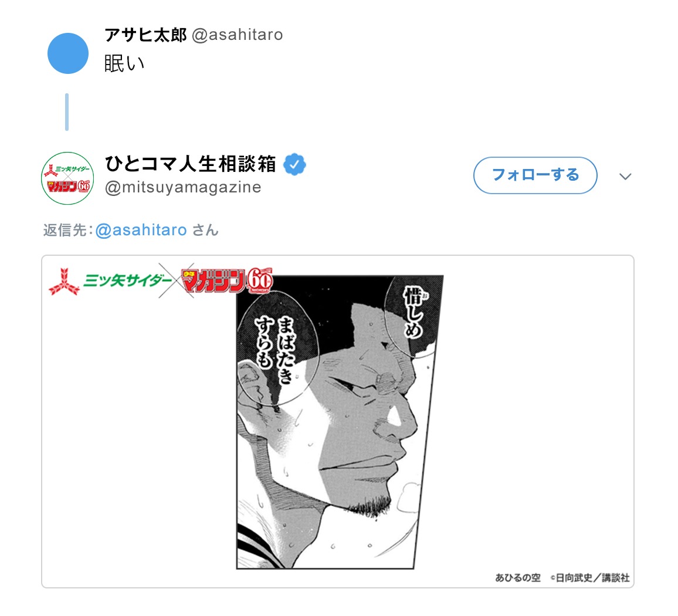Click the @mitsuyamagazine handle
The image size is (678, 616).
point(183,187)
